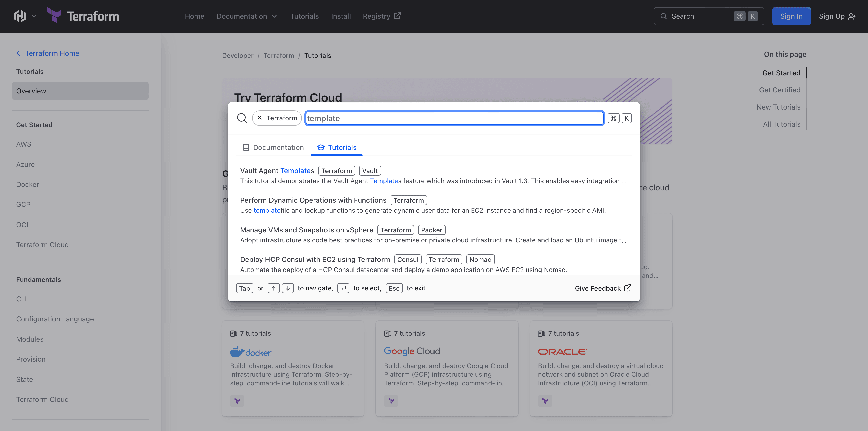The image size is (868, 431).
Task: Click the Sign In button
Action: [x=791, y=16]
